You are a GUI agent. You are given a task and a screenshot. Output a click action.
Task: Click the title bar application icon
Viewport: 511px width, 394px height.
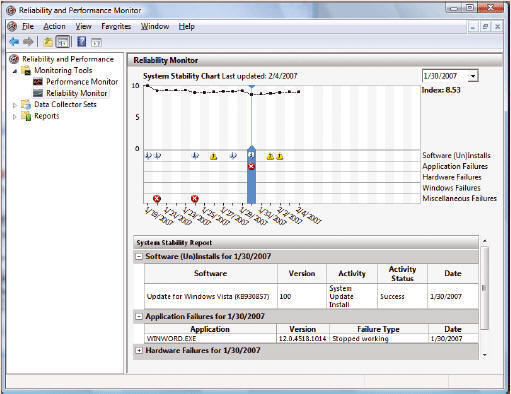pos(11,10)
